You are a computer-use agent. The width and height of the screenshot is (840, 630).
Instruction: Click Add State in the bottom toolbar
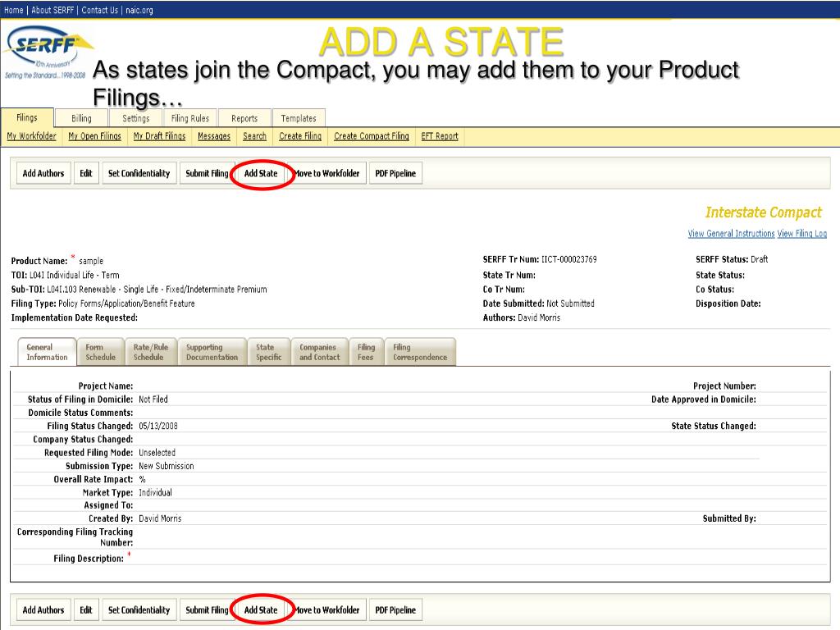pos(261,609)
